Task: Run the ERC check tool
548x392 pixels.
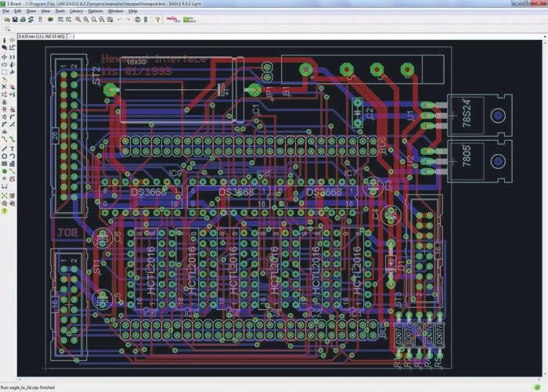Action: (x=5, y=203)
